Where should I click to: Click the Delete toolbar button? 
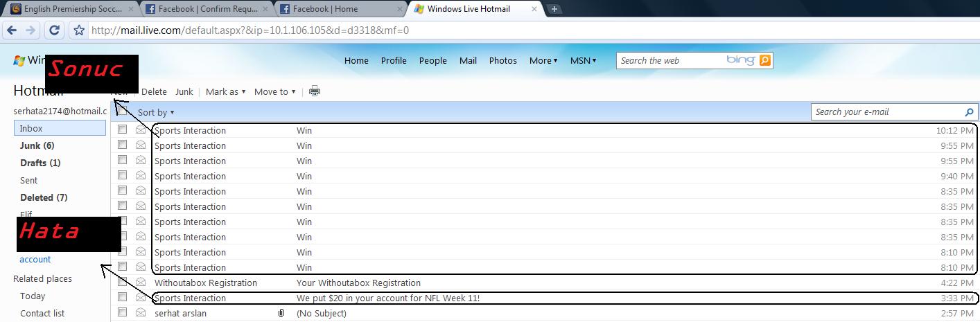[x=154, y=91]
